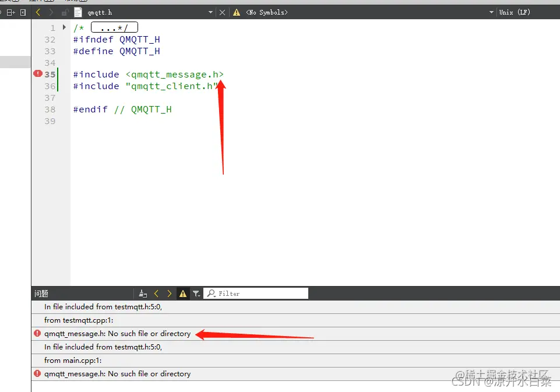The height and width of the screenshot is (392, 560).
Task: Close the qmqtt.h document
Action: click(222, 12)
